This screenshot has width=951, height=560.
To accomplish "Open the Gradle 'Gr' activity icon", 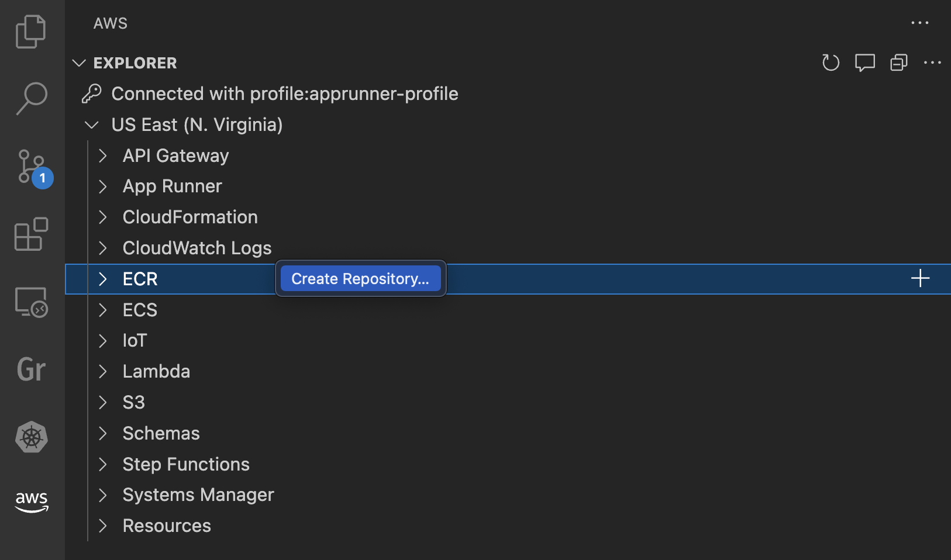I will 31,369.
